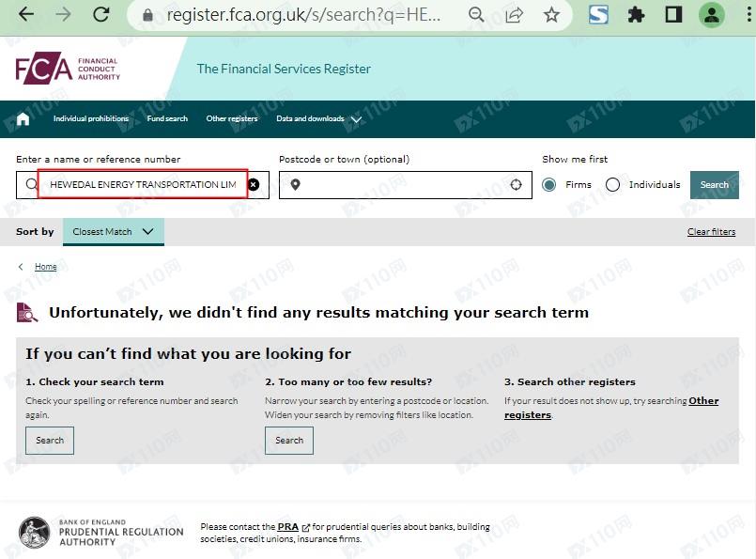Viewport: 756px width, 559px height.
Task: Click the teal Search button
Action: tap(714, 185)
